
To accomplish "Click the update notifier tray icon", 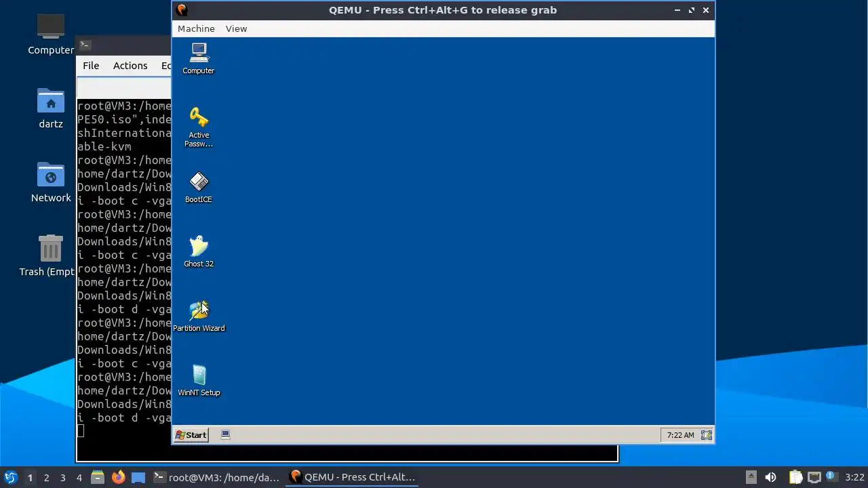I will [x=831, y=476].
